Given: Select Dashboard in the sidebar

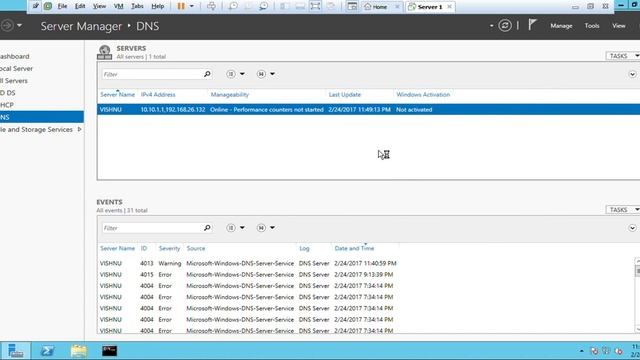Looking at the screenshot, I should [x=15, y=56].
